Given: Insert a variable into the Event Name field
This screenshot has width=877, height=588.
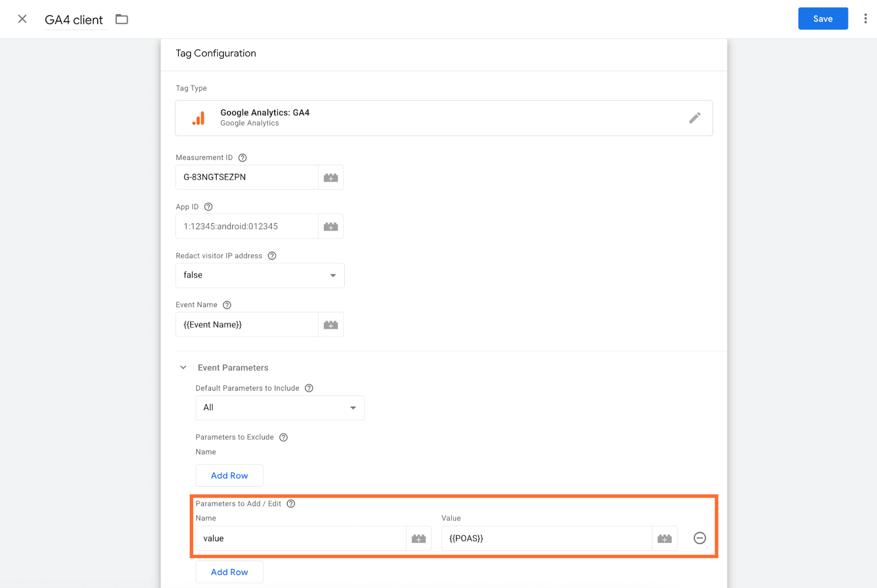Looking at the screenshot, I should [x=331, y=324].
